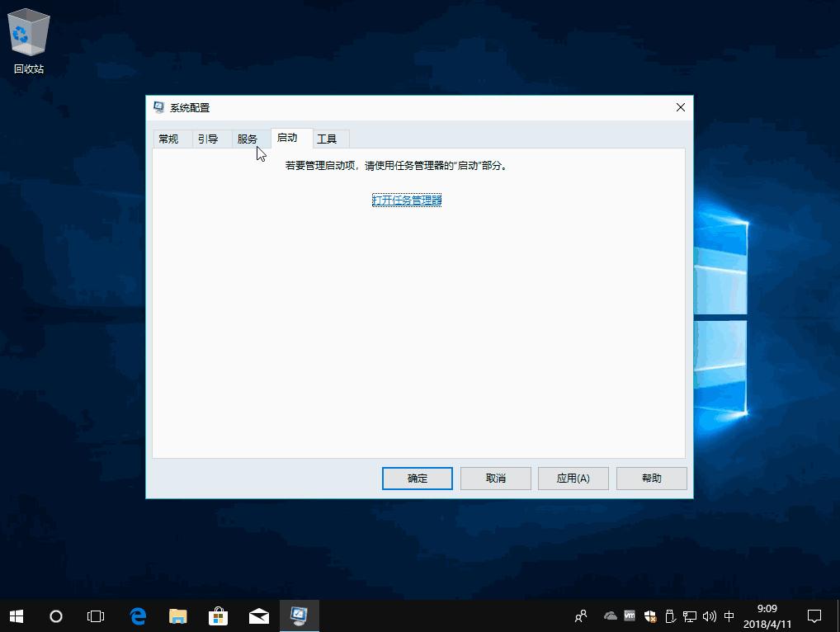Open the Mail app
This screenshot has height=632, width=840.
258,615
